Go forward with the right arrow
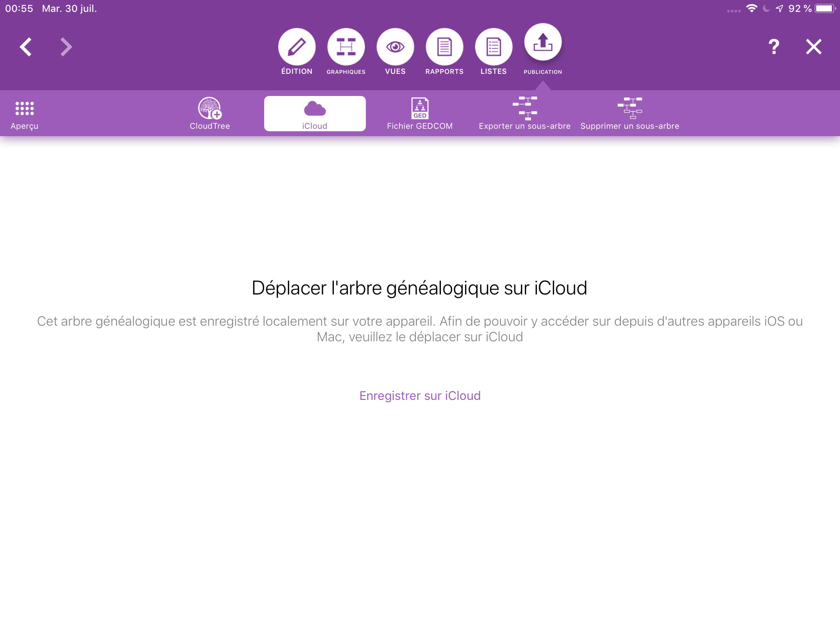Viewport: 840px width, 630px height. (66, 47)
